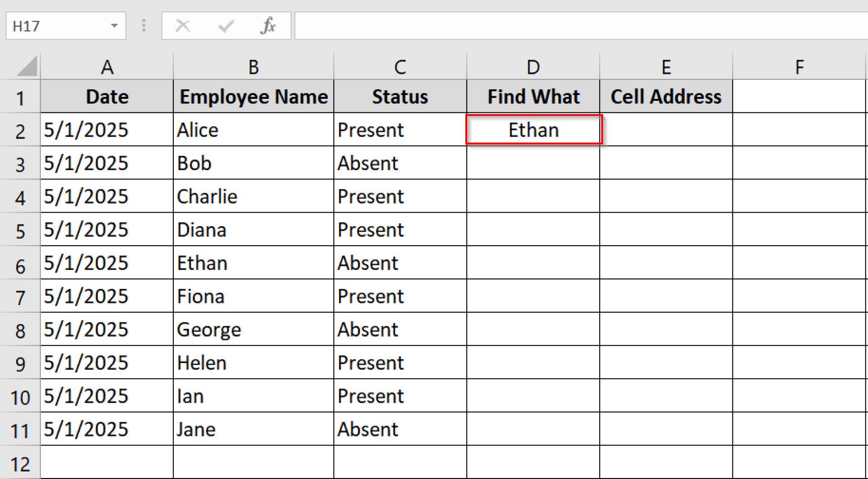Select column D header
This screenshot has width=868, height=479.
[x=533, y=67]
